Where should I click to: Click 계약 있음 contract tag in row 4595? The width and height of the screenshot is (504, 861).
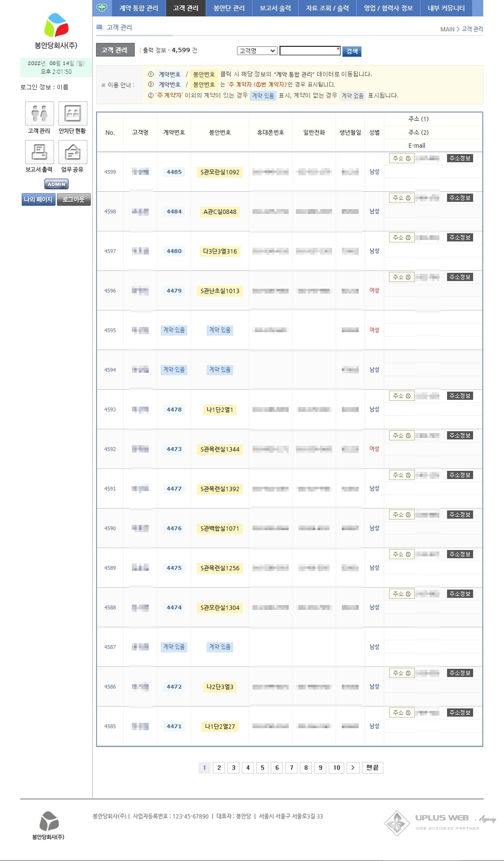174,330
